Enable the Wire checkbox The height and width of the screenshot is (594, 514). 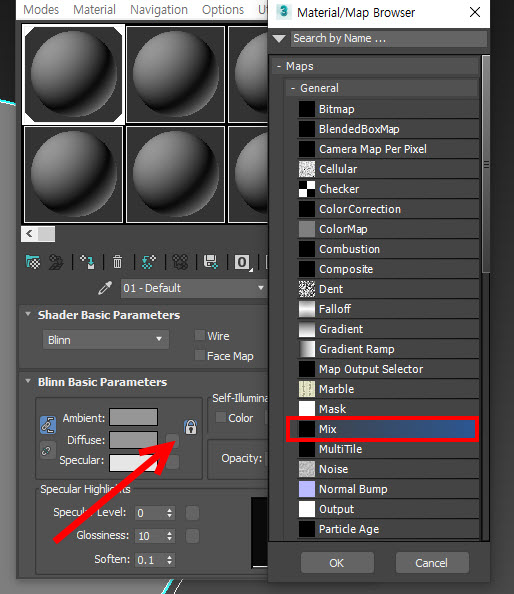pyautogui.click(x=200, y=335)
